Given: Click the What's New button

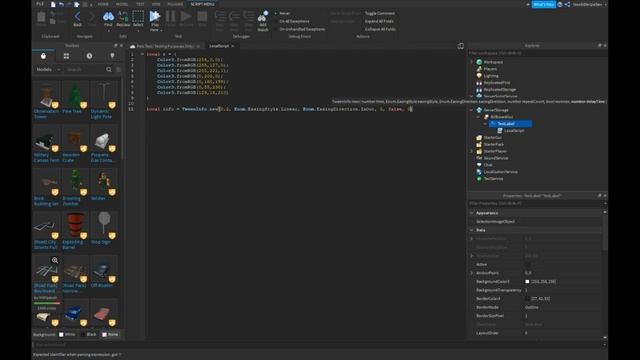Looking at the screenshot, I should [544, 4].
